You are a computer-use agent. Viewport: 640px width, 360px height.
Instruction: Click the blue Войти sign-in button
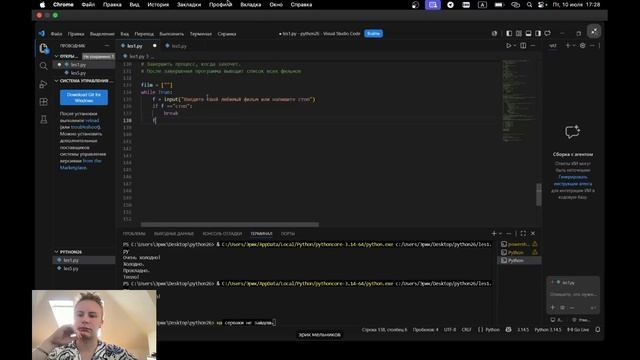pyautogui.click(x=373, y=33)
